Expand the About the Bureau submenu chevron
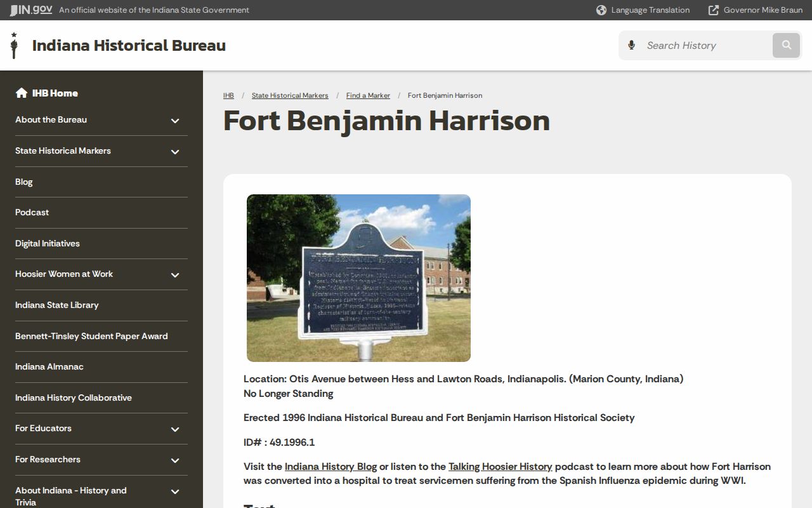Image resolution: width=812 pixels, height=508 pixels. point(175,121)
